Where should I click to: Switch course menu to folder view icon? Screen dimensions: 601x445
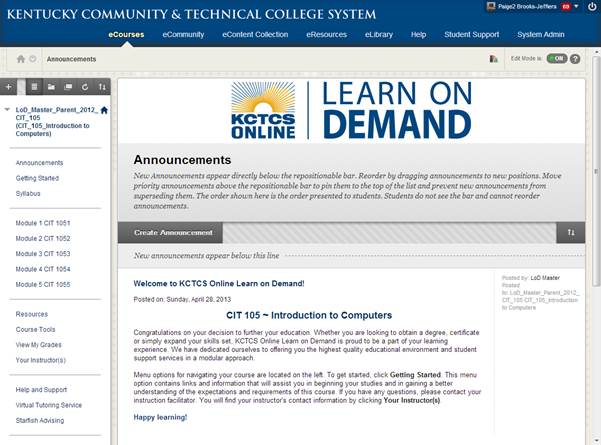tap(51, 87)
